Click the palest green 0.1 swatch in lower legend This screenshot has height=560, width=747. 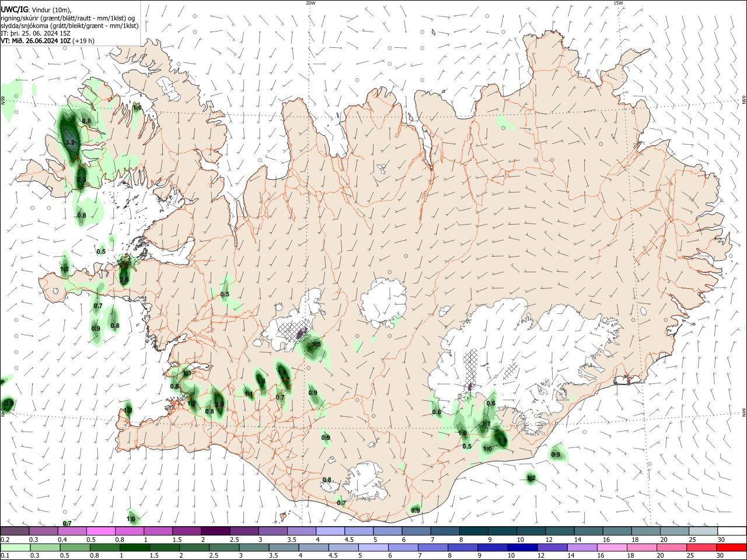tap(15, 548)
